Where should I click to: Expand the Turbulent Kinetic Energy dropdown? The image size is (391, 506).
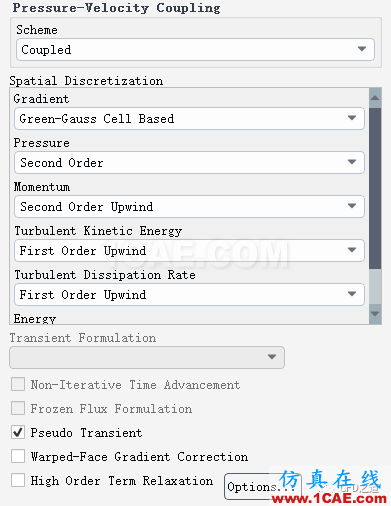(189, 250)
